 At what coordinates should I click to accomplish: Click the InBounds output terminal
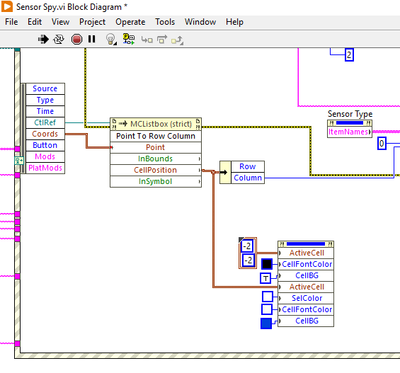(156, 159)
